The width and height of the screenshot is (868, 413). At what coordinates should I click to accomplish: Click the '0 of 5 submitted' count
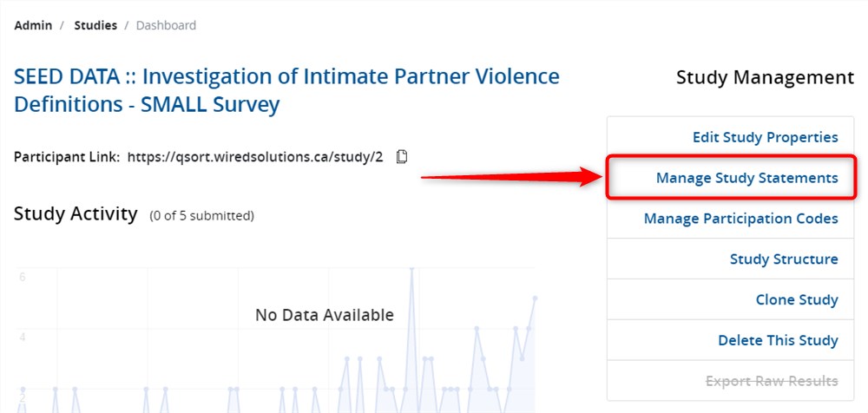(x=201, y=215)
